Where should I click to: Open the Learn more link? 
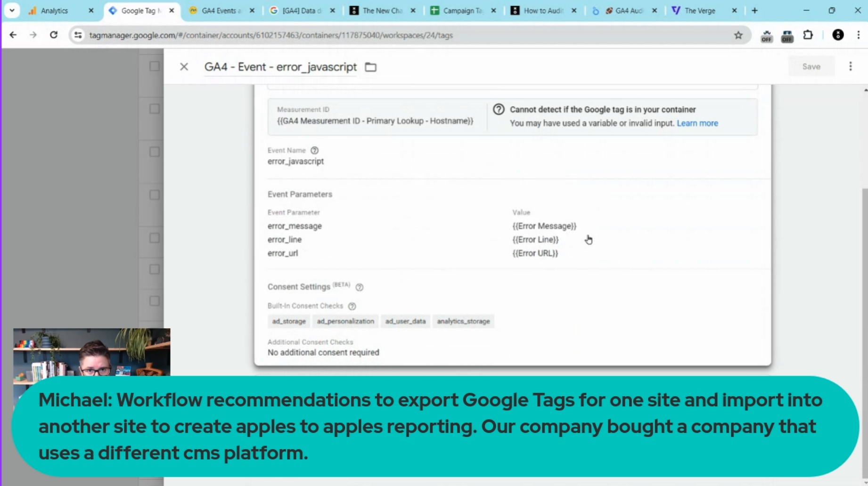pyautogui.click(x=697, y=123)
